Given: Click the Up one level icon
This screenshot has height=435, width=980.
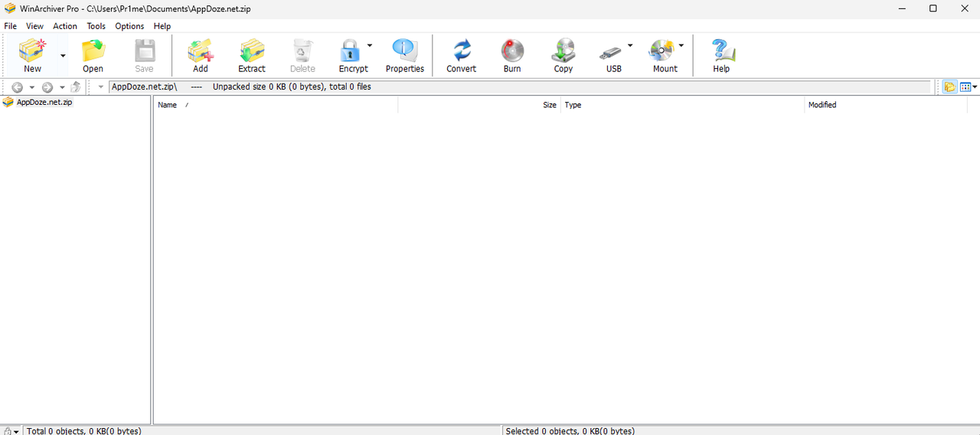Looking at the screenshot, I should (76, 87).
